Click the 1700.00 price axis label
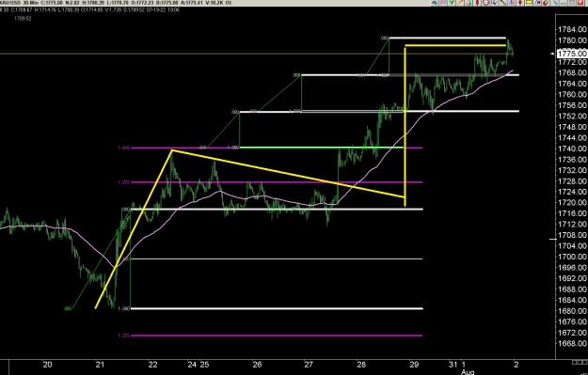588x375 pixels. tap(573, 257)
